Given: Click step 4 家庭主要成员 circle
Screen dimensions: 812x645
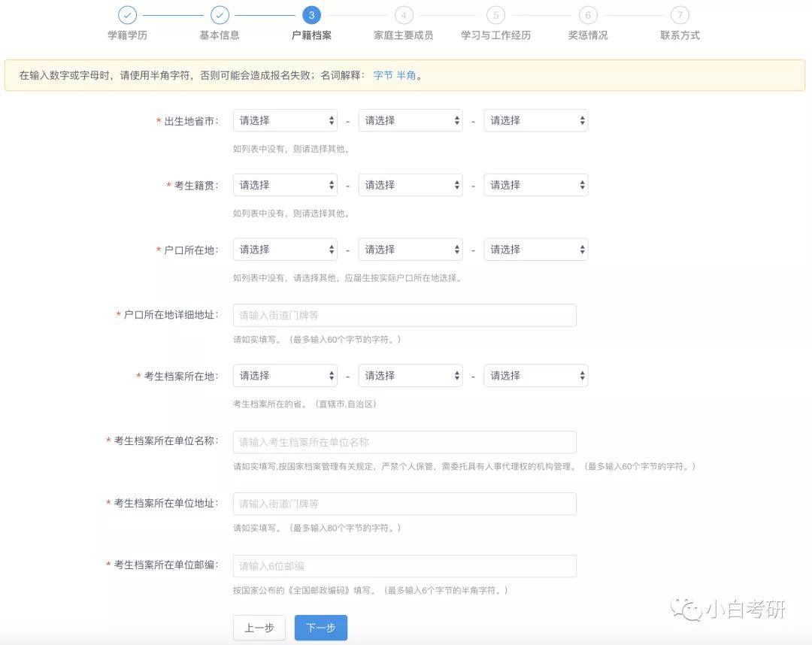Looking at the screenshot, I should (404, 14).
